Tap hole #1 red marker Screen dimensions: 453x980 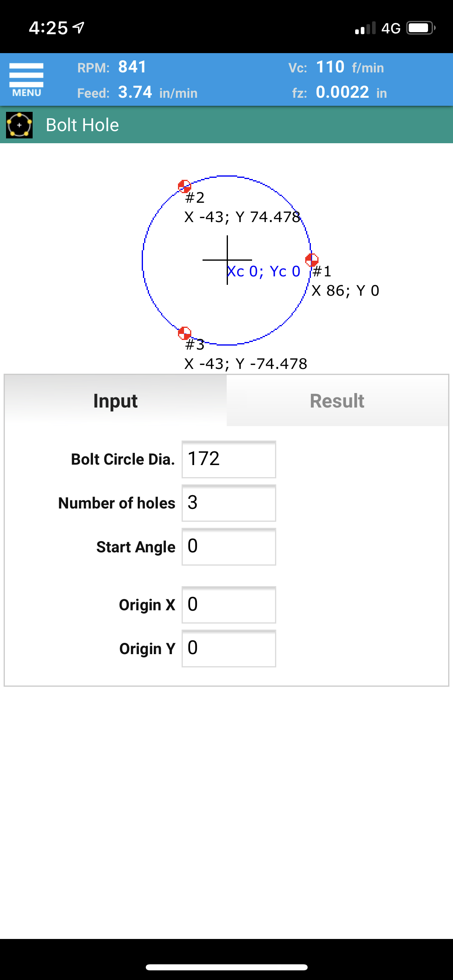click(312, 260)
